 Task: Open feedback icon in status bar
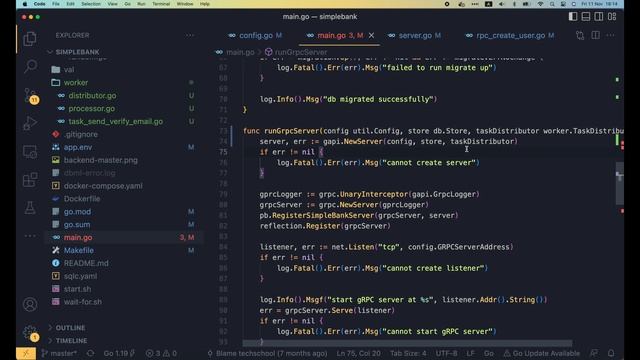tap(594, 353)
